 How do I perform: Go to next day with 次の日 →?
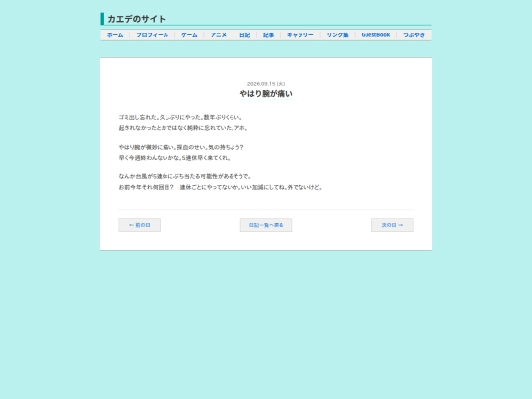click(x=392, y=225)
